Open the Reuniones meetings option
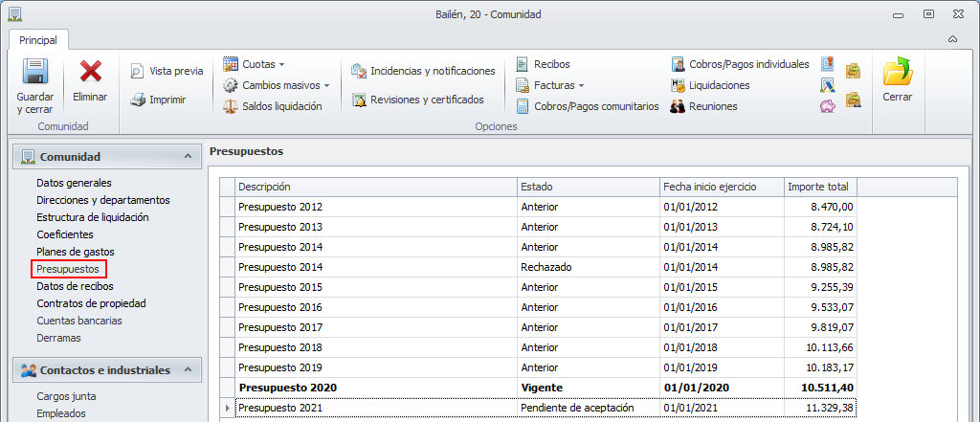The width and height of the screenshot is (980, 422). coord(703,106)
